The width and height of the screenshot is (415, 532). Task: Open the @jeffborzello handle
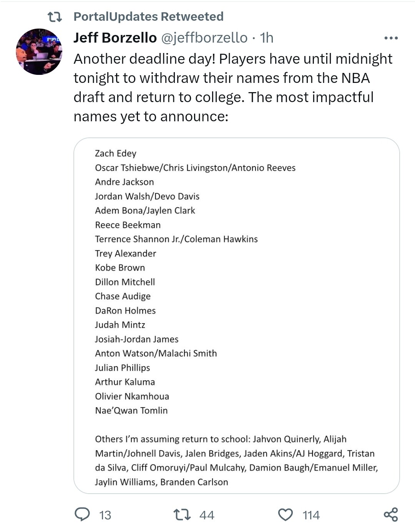click(x=204, y=38)
